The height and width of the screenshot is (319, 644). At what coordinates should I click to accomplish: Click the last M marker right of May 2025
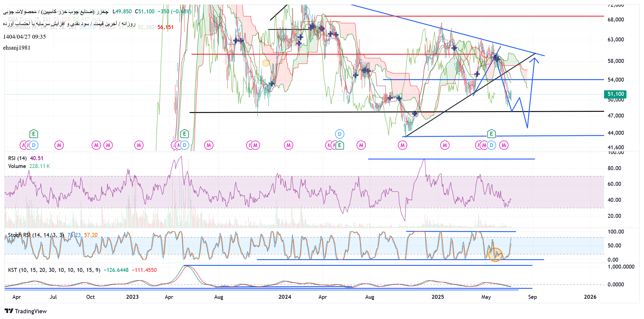504,145
